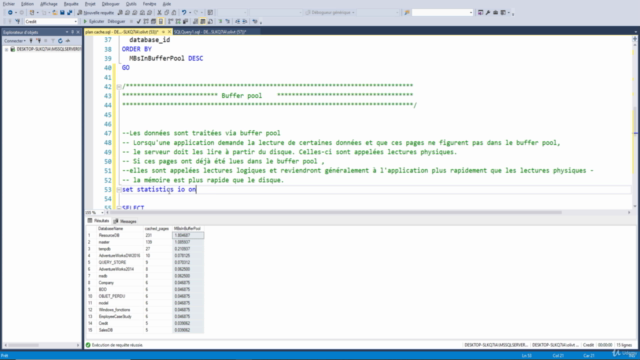Click the properties wrench icon
This screenshot has width=640, height=360.
[x=488, y=12]
